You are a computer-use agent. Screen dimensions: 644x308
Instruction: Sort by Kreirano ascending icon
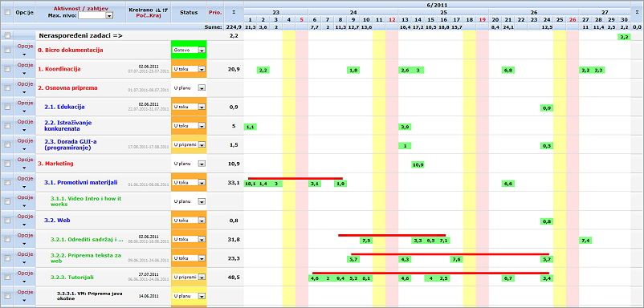158,10
